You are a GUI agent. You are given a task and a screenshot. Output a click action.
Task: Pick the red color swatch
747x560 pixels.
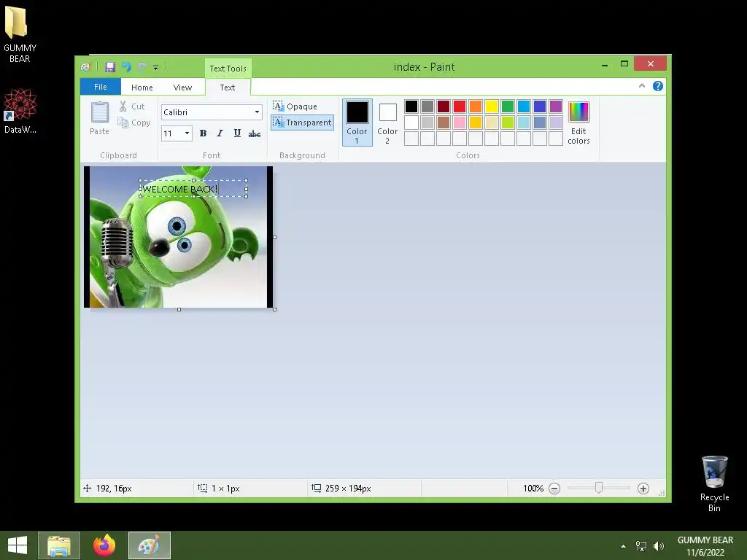pos(460,106)
